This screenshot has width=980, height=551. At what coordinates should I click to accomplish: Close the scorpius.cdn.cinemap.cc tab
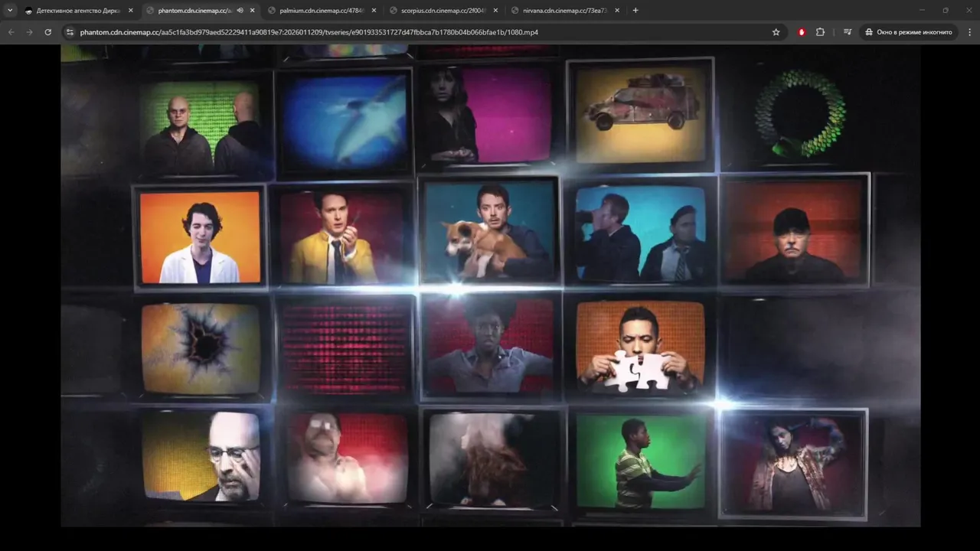[x=495, y=11]
